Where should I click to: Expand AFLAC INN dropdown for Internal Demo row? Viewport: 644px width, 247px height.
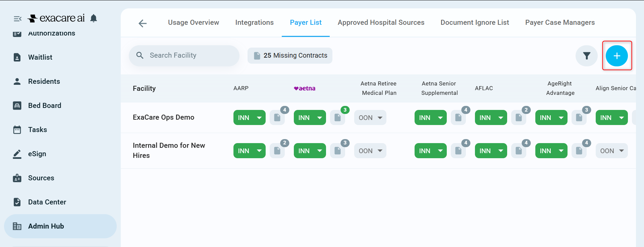coord(491,151)
